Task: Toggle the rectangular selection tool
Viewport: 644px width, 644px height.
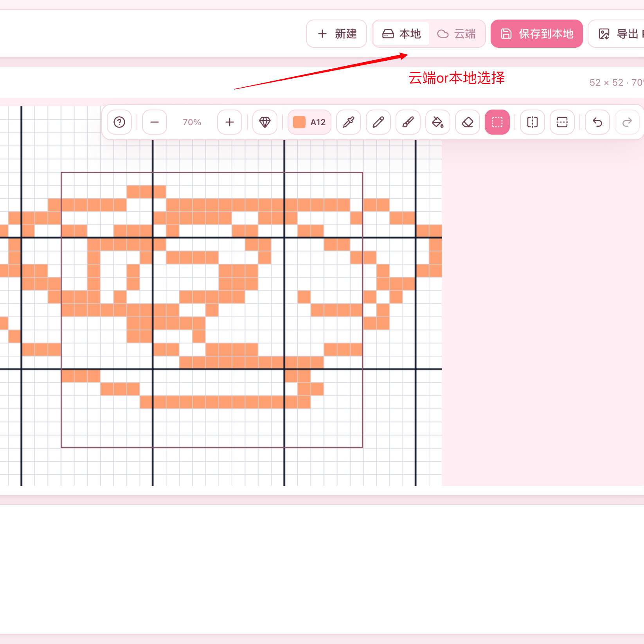Action: point(497,122)
